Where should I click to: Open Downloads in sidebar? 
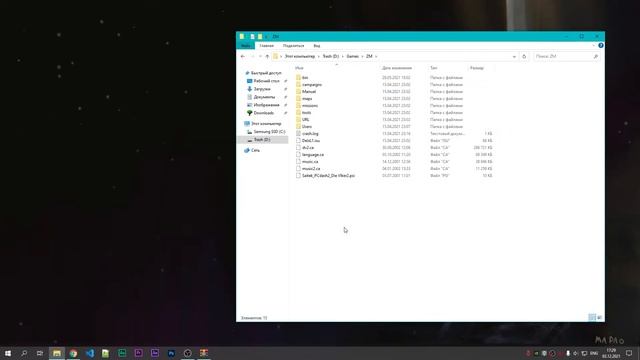tap(260, 113)
